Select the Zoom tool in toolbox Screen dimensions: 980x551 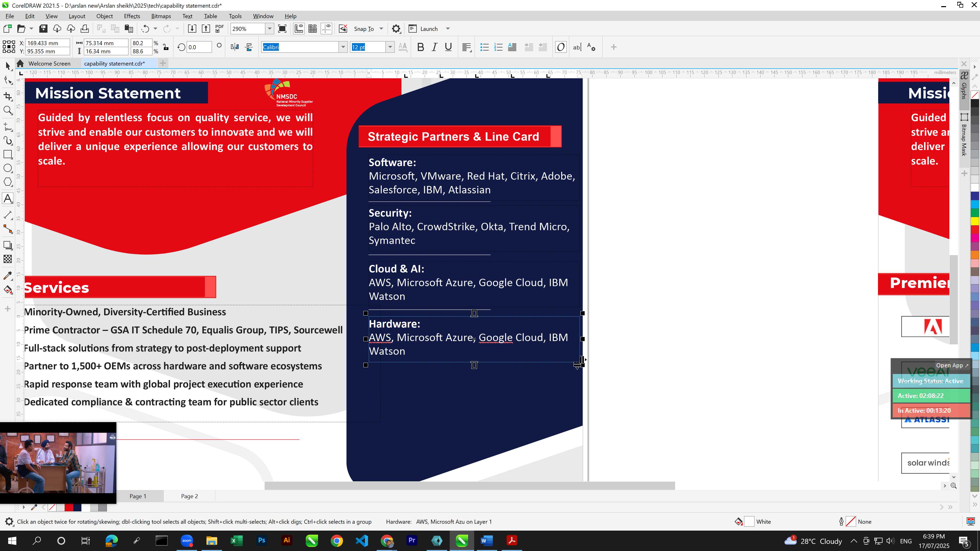[8, 110]
